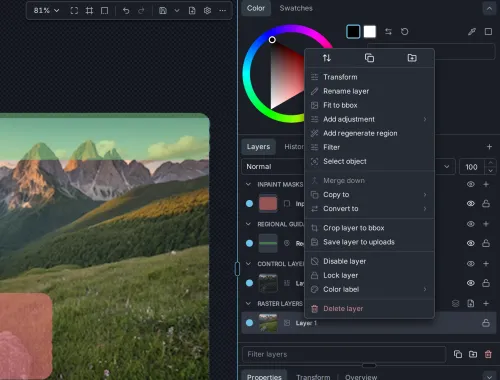Screen dimensions: 500x380
Task: Open the more options ellipsis menu
Action: [x=223, y=11]
